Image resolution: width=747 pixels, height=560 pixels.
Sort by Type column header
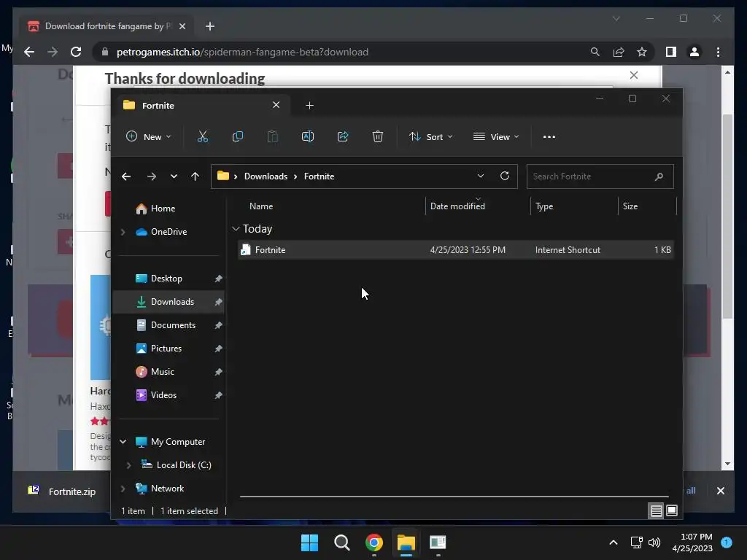coord(544,206)
